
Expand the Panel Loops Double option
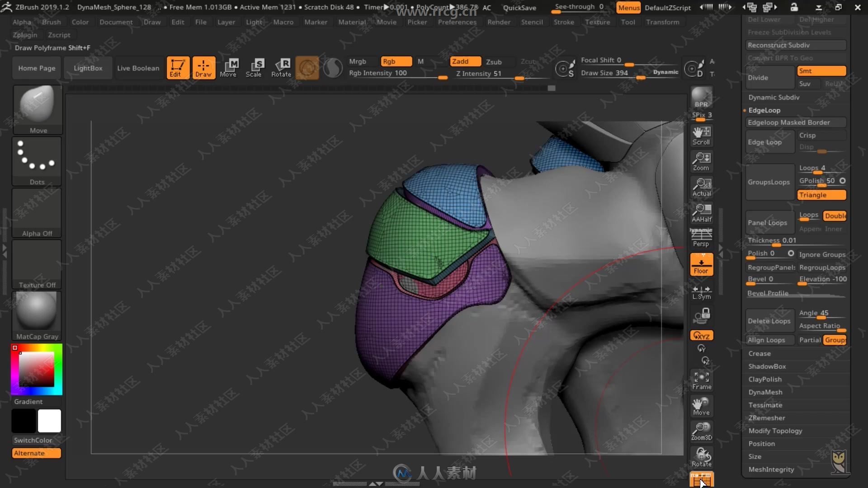click(x=835, y=216)
